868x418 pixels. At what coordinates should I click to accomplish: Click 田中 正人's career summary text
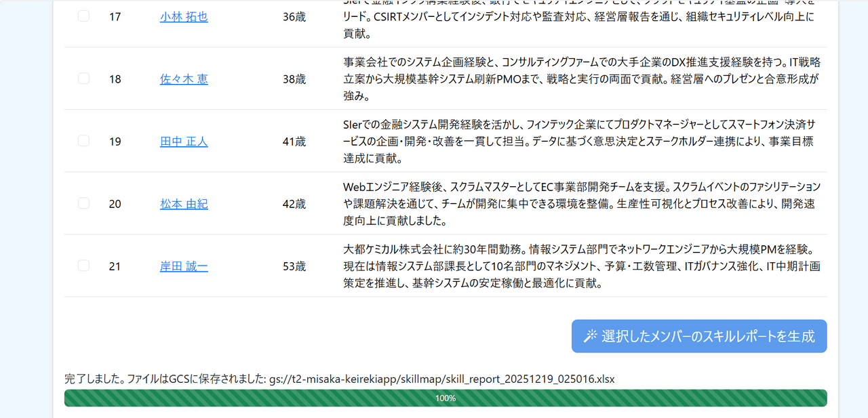click(x=580, y=142)
